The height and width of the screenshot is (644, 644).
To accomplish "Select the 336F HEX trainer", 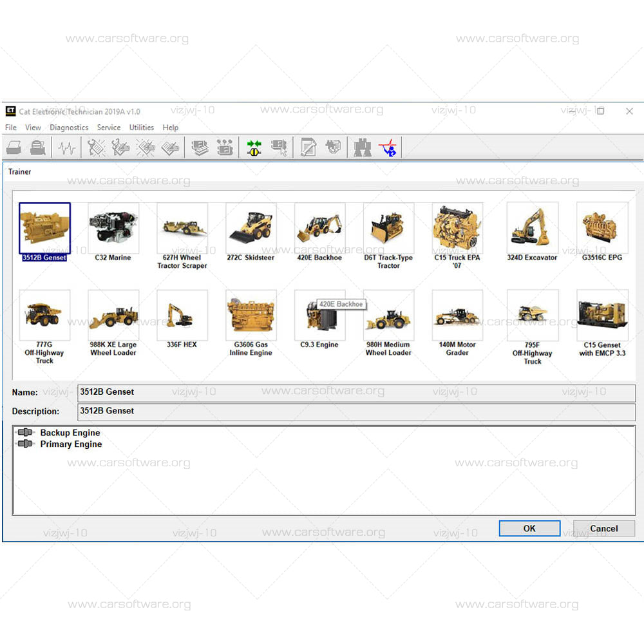I will tap(182, 315).
